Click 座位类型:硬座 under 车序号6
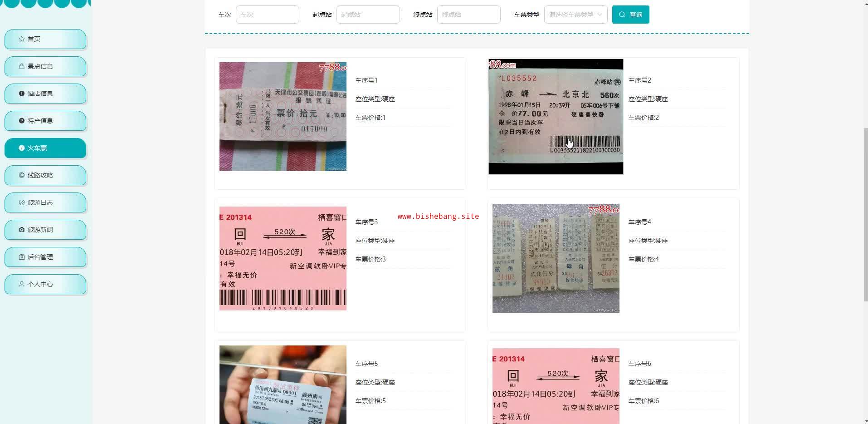Image resolution: width=868 pixels, height=424 pixels. click(649, 382)
